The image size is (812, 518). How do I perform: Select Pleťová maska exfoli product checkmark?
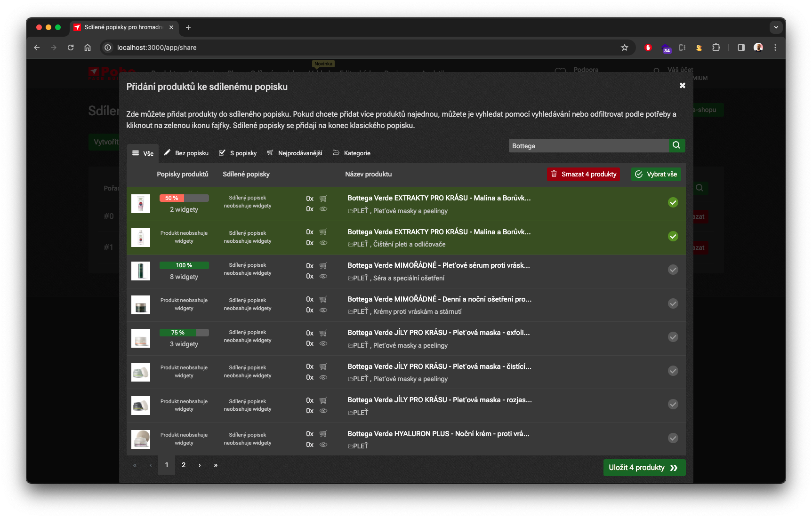(673, 337)
